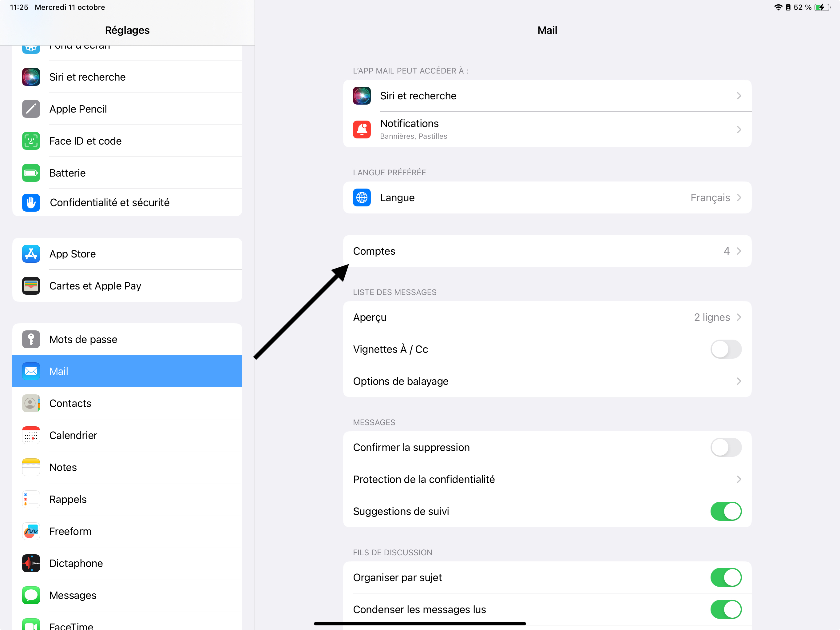Viewport: 840px width, 630px height.
Task: Tap the blue Langue globe icon
Action: (362, 197)
